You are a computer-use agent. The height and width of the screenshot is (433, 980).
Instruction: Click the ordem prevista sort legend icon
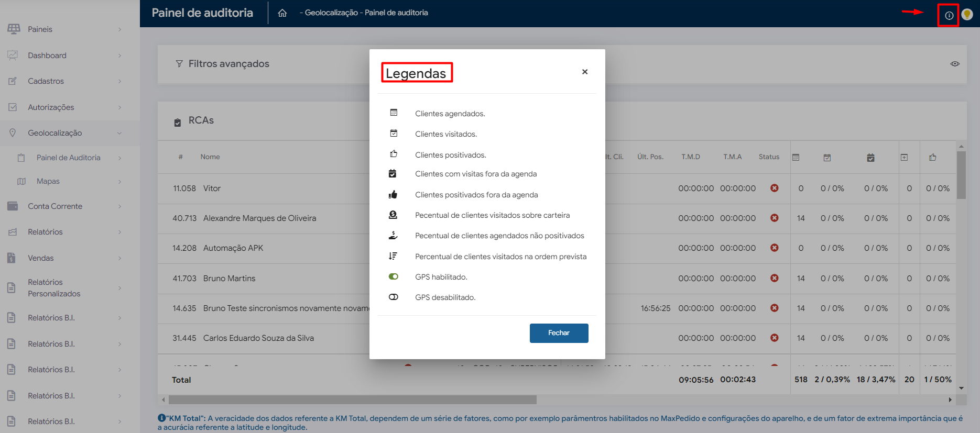393,256
